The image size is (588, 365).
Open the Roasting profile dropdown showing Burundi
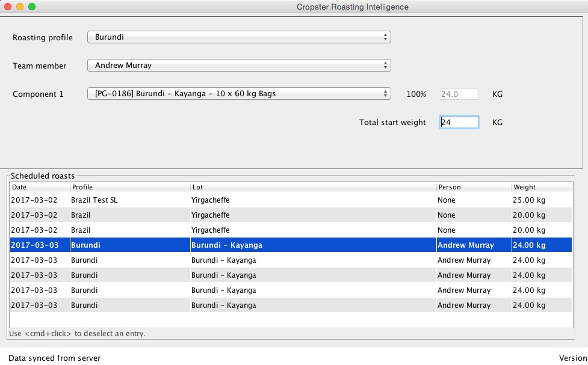pyautogui.click(x=239, y=37)
